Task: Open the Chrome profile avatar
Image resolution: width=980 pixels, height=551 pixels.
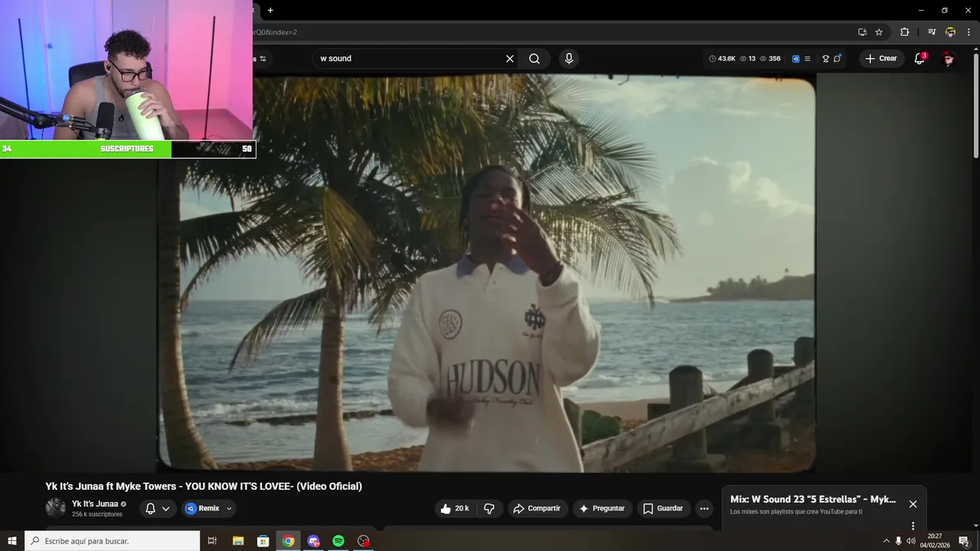Action: click(950, 32)
